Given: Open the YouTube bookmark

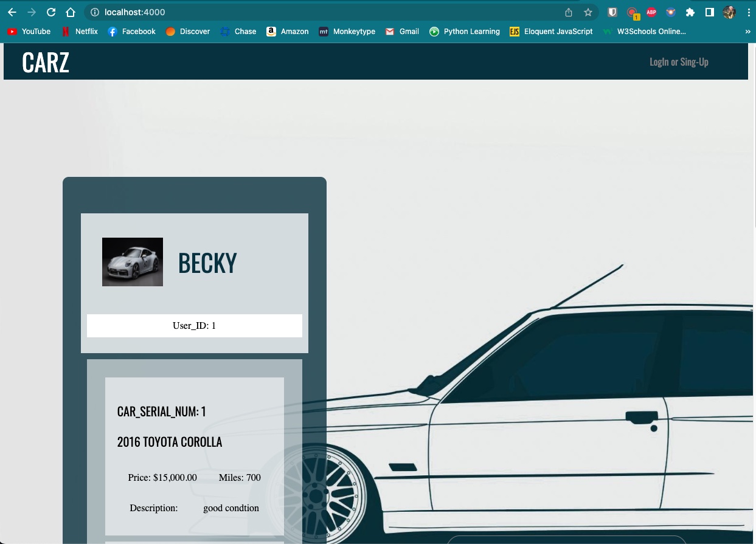Looking at the screenshot, I should coord(29,32).
